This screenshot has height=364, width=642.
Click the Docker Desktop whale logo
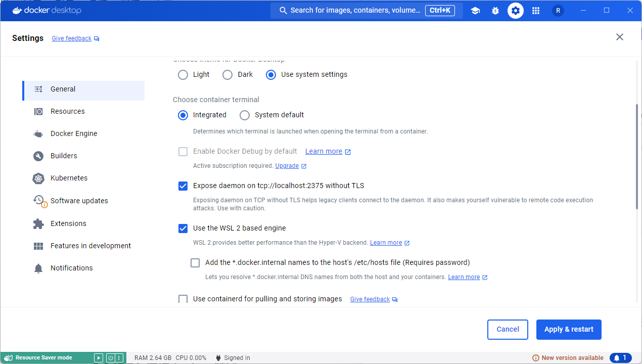click(17, 10)
